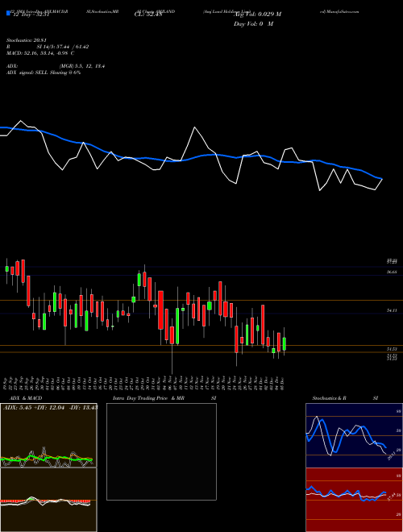The height and width of the screenshot is (532, 403).
Task: Click the last green candlestick on the right
Action: pyautogui.click(x=285, y=343)
